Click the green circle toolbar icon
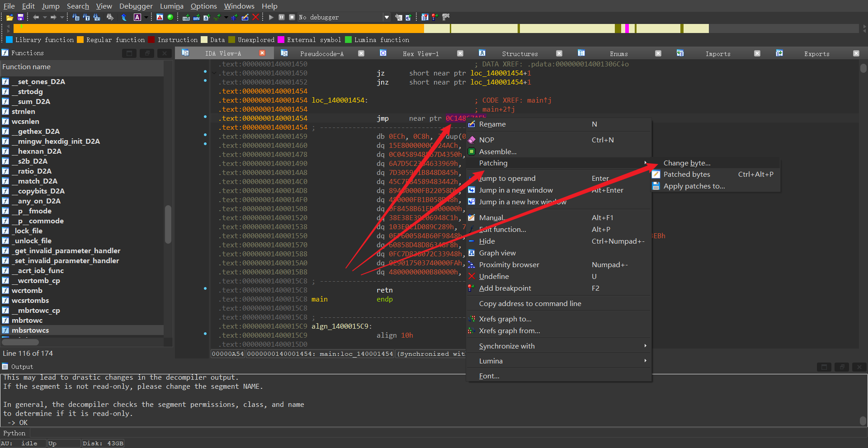The height and width of the screenshot is (448, 868). 170,17
